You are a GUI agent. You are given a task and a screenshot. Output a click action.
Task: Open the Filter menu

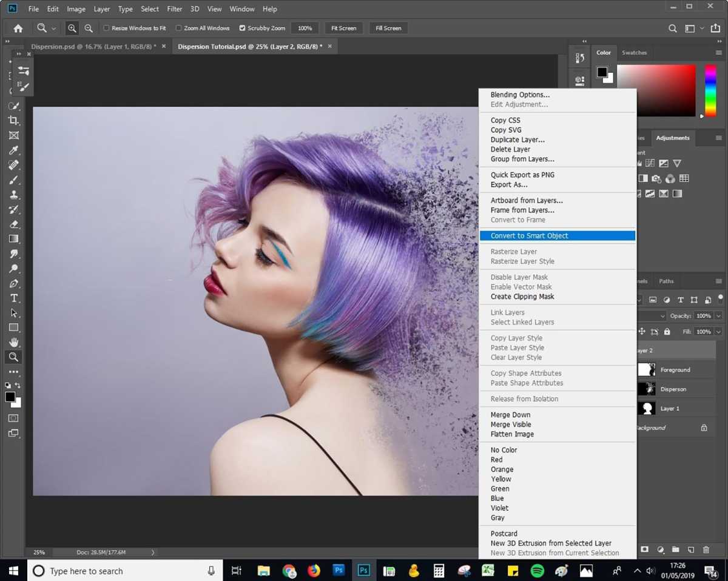coord(174,8)
